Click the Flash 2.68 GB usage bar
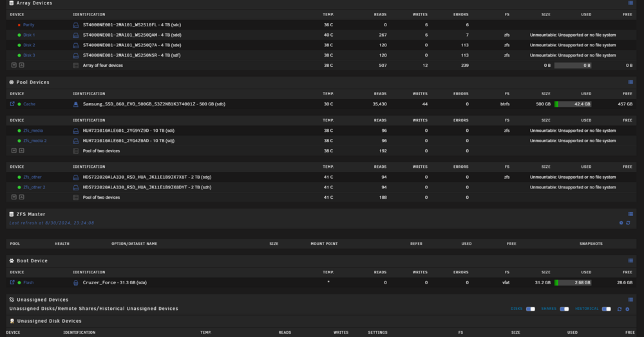The height and width of the screenshot is (337, 644). click(x=573, y=282)
